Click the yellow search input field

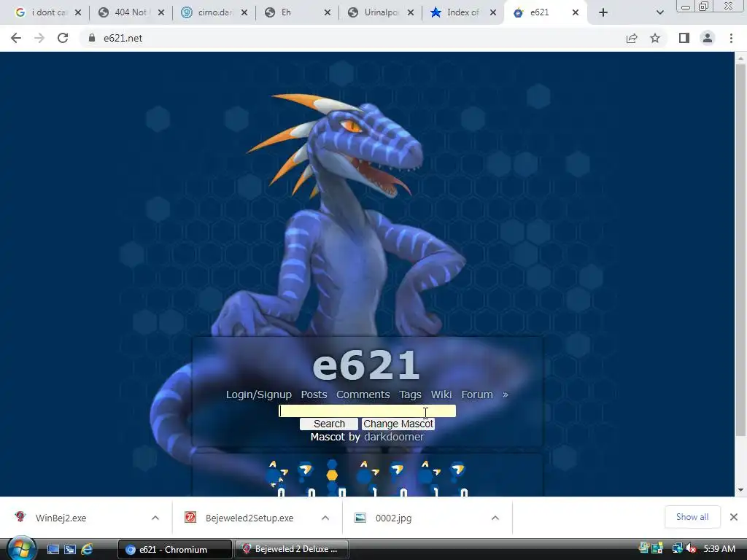click(368, 411)
